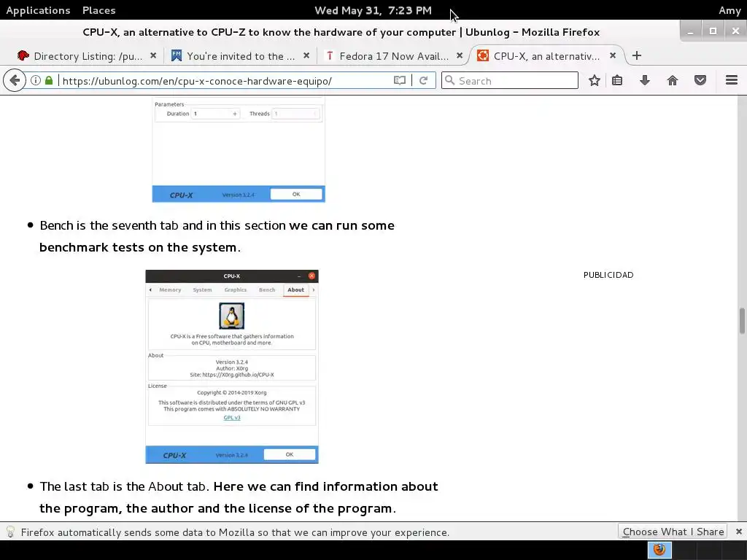The width and height of the screenshot is (747, 560).
Task: Toggle reader view icon in address bar
Action: click(399, 80)
